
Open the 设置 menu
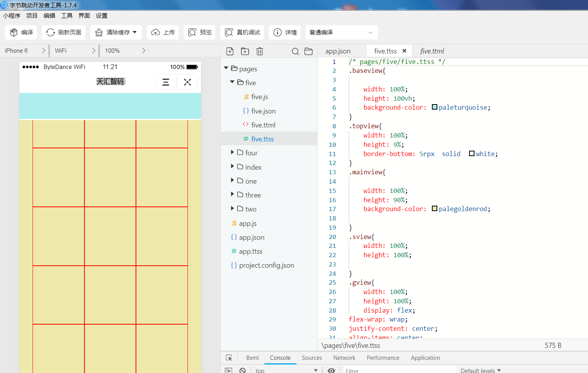(101, 16)
